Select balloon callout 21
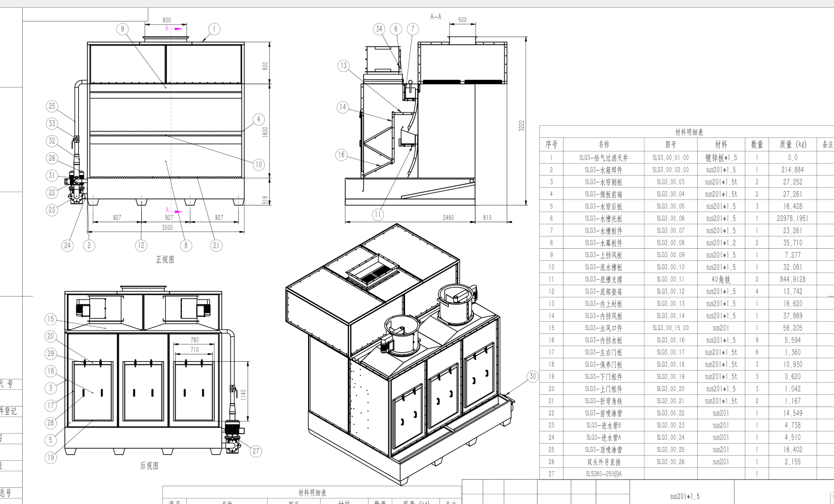This screenshot has width=834, height=504. click(216, 245)
